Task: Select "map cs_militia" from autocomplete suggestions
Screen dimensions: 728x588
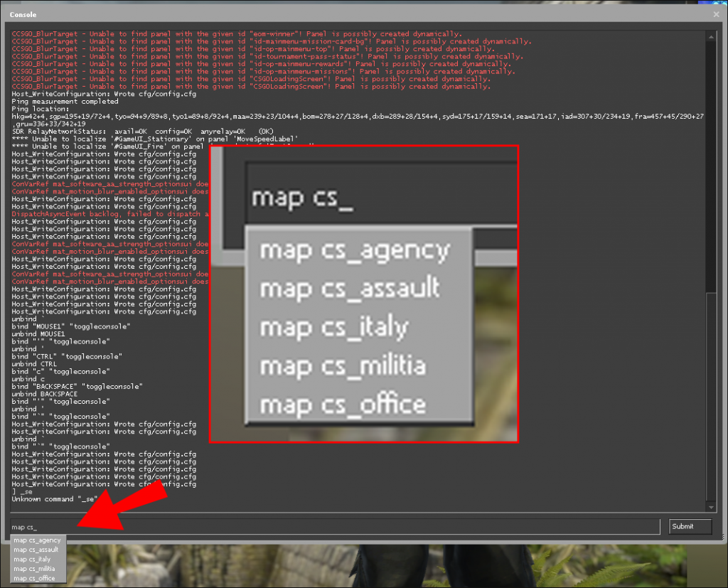Action: click(x=34, y=569)
